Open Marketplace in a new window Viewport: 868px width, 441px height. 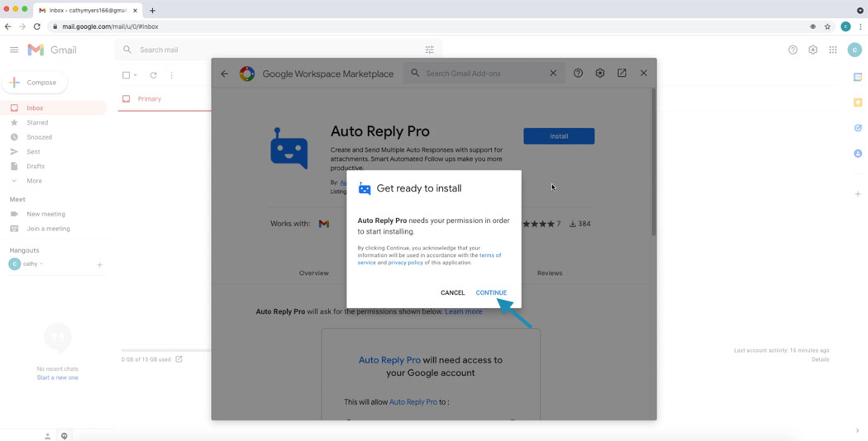click(x=622, y=73)
